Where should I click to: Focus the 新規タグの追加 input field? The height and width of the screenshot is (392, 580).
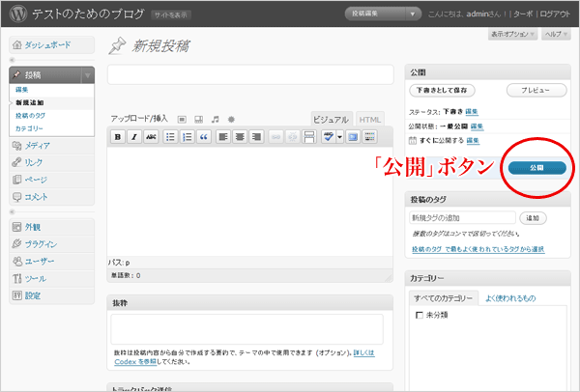click(x=462, y=217)
